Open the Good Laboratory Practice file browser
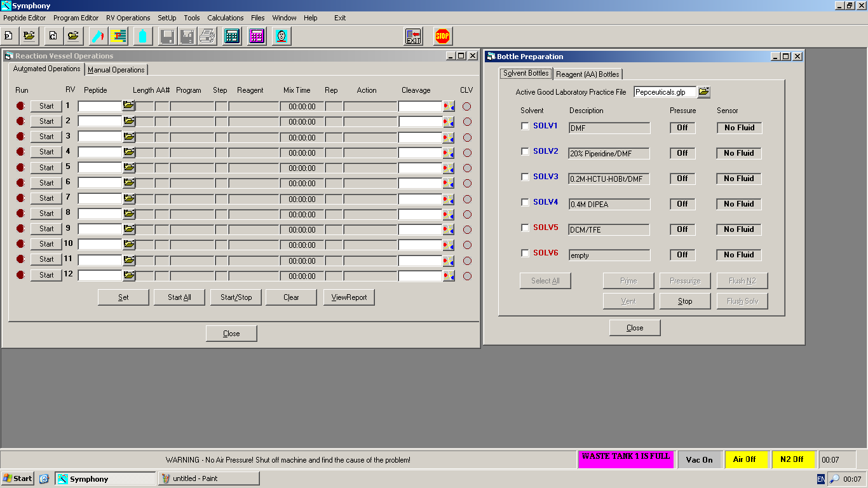 pyautogui.click(x=703, y=91)
